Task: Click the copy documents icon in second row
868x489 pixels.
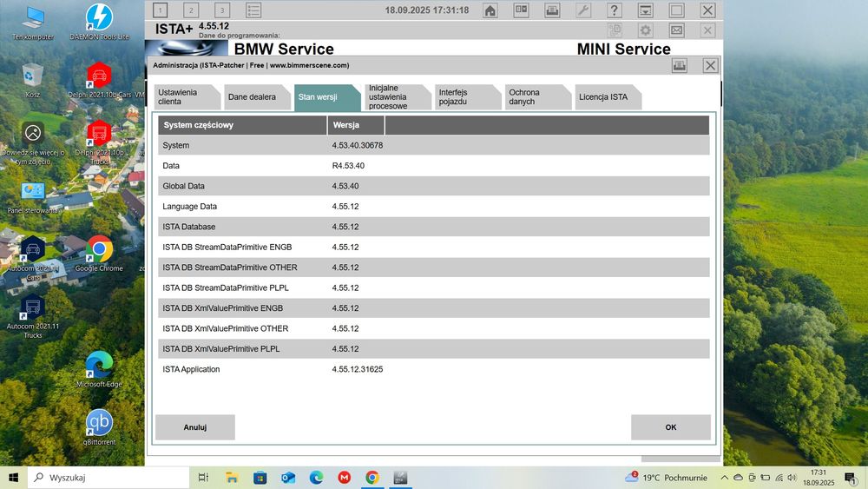Action: pos(615,30)
